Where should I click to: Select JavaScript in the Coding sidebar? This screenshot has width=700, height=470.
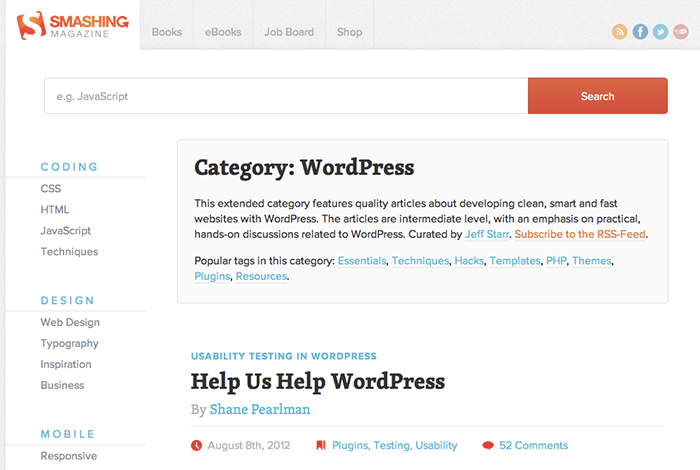66,231
